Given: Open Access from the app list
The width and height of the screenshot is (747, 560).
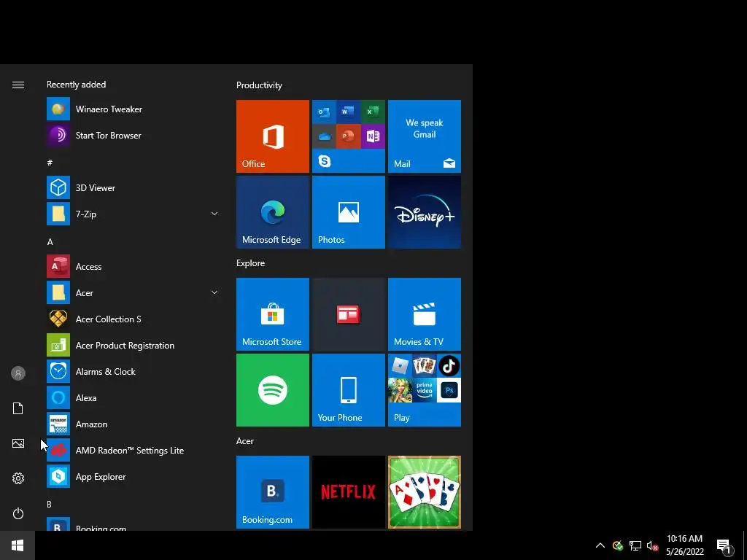Looking at the screenshot, I should [133, 267].
